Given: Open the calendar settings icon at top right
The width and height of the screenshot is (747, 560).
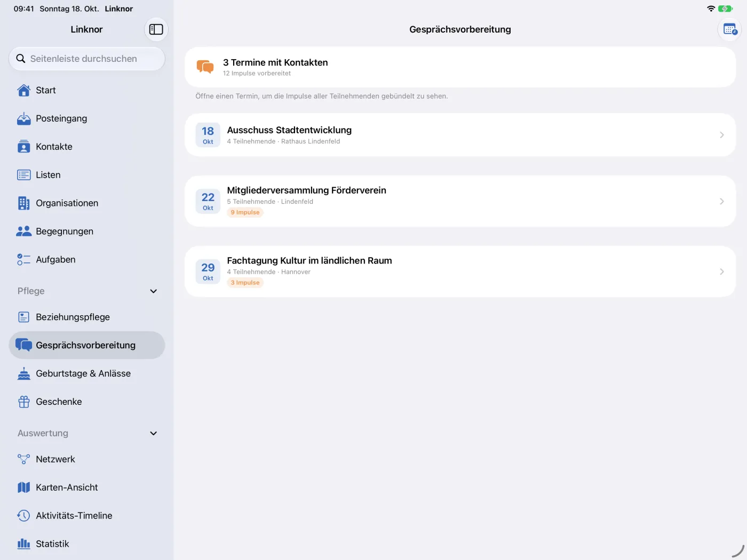Looking at the screenshot, I should (x=730, y=29).
